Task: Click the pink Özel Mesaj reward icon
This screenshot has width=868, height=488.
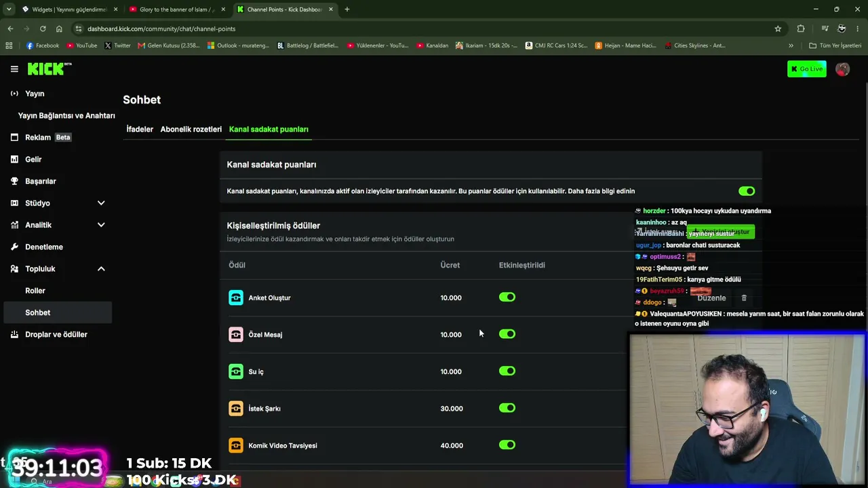Action: click(x=236, y=334)
